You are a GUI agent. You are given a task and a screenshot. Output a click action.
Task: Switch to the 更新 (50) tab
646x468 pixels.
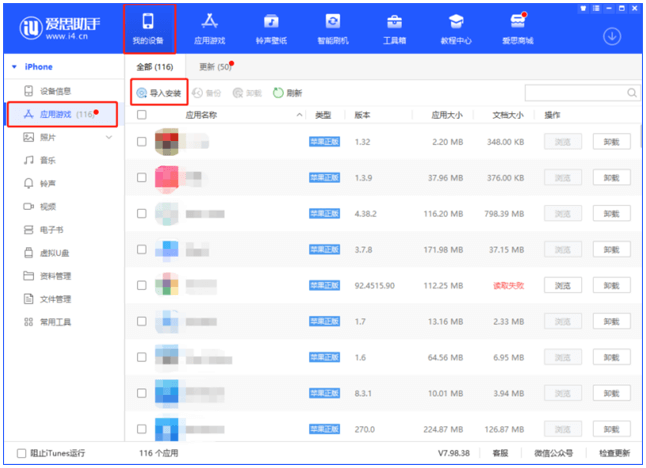[x=214, y=67]
